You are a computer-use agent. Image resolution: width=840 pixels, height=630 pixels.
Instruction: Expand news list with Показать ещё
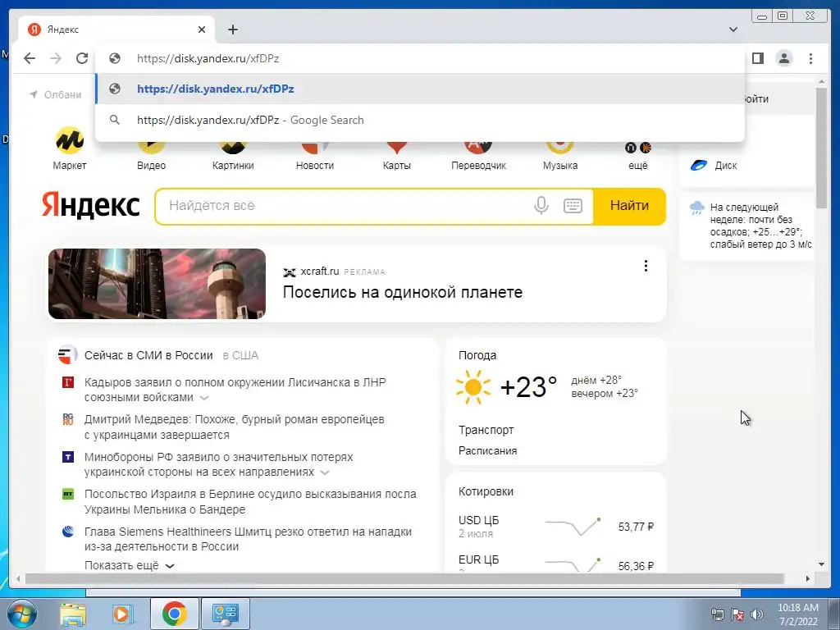[130, 565]
